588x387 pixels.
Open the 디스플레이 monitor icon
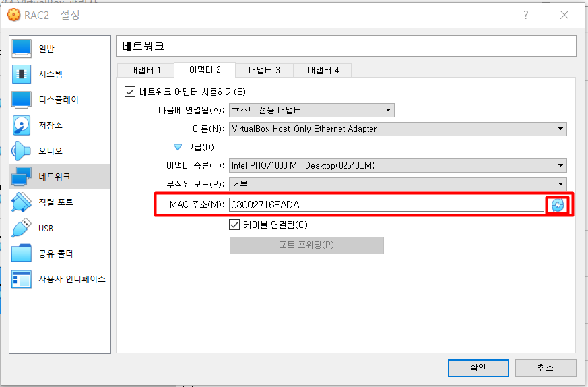click(x=22, y=100)
